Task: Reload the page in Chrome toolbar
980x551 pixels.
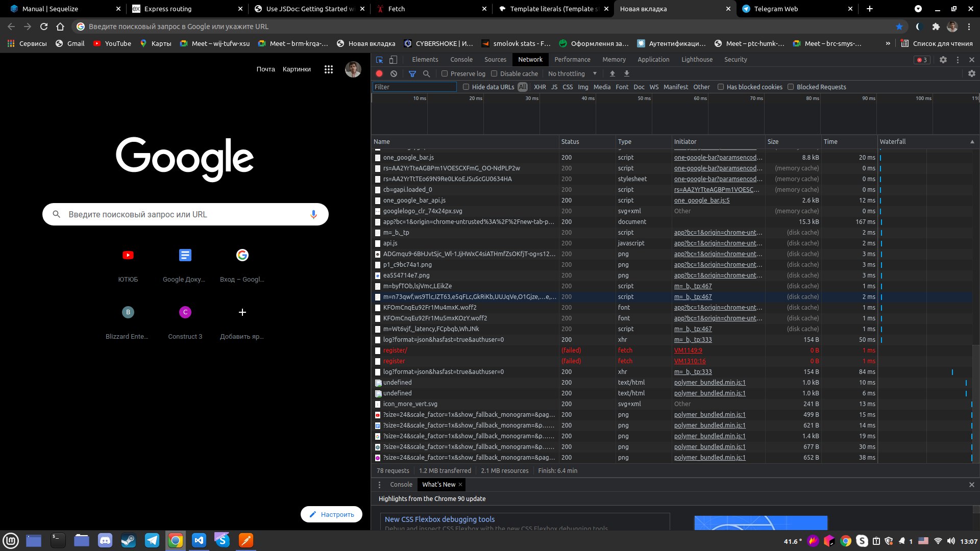Action: (x=44, y=27)
